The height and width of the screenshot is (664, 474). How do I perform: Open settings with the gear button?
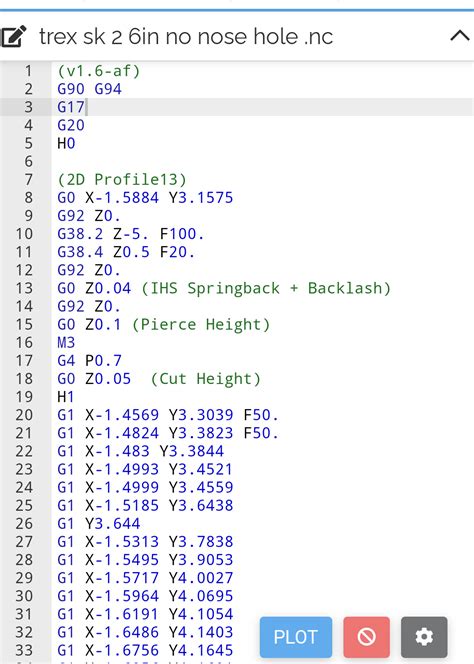tap(424, 637)
